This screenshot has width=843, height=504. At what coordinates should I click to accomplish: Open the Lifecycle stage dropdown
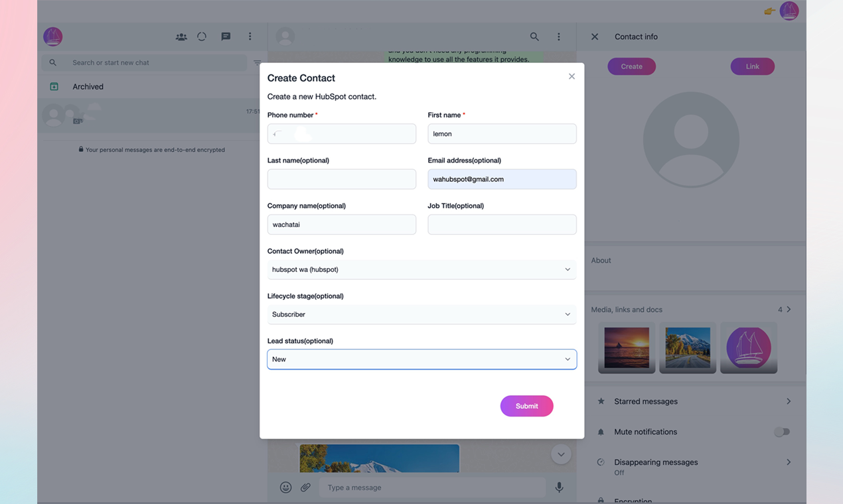(x=421, y=314)
